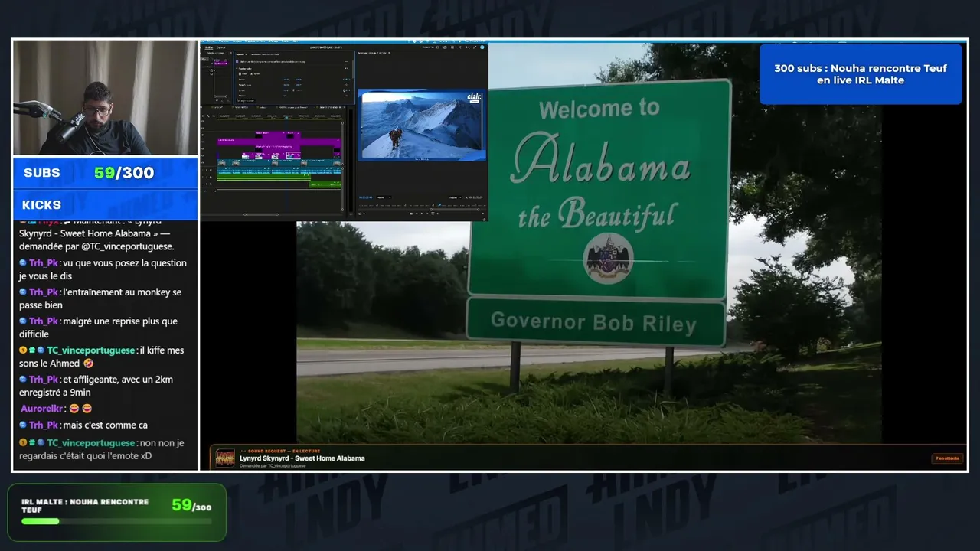
Task: Click the blue timecode under the Program monitor
Action: tap(365, 197)
